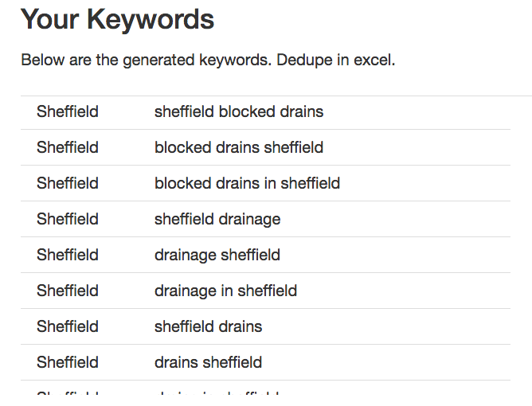Click the "Your Keywords" heading
Screen dimensions: 532x406
click(x=117, y=19)
